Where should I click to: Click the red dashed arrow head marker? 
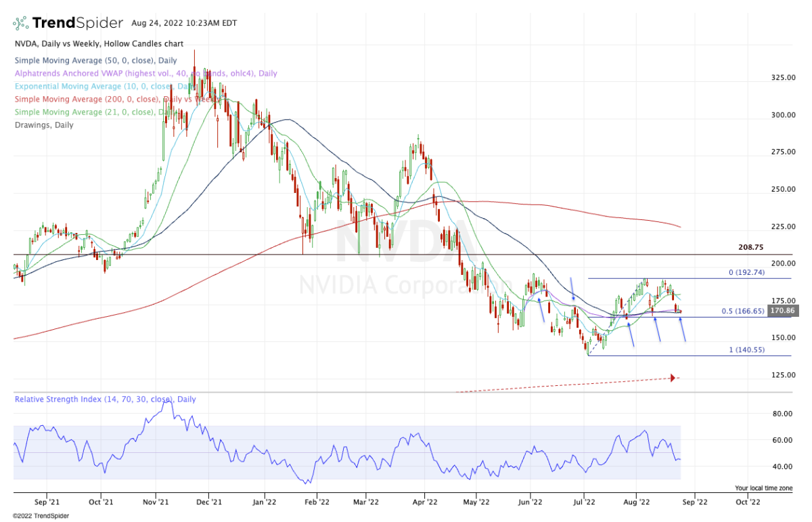[x=673, y=378]
